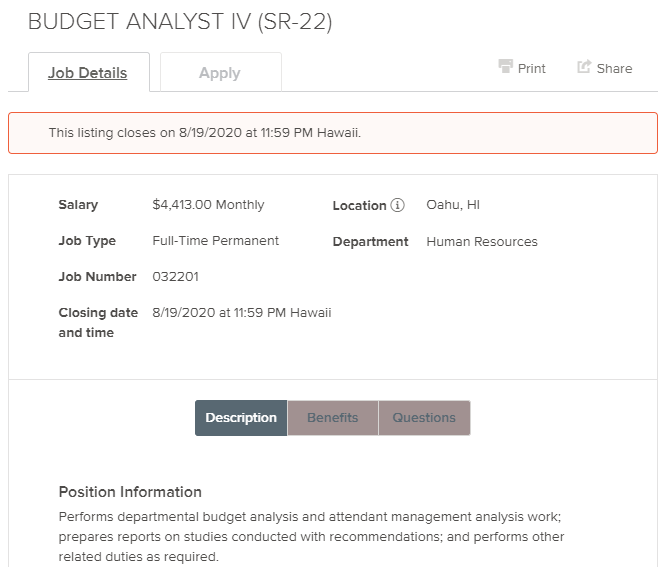The image size is (666, 567).
Task: Click the Department label
Action: pyautogui.click(x=370, y=242)
